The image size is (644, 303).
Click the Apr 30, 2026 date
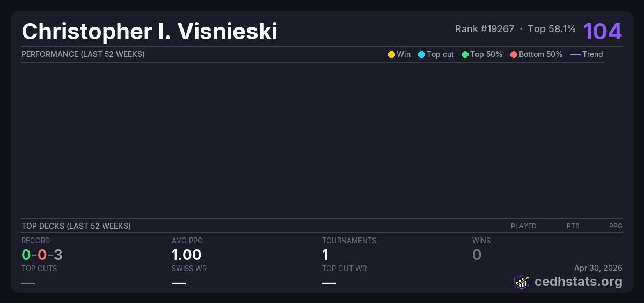click(x=598, y=268)
